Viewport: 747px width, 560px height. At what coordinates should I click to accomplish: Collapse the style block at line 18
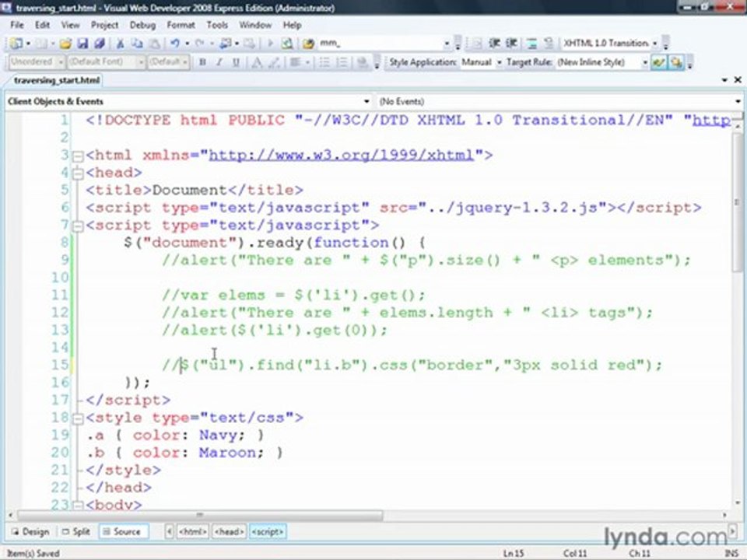(78, 418)
